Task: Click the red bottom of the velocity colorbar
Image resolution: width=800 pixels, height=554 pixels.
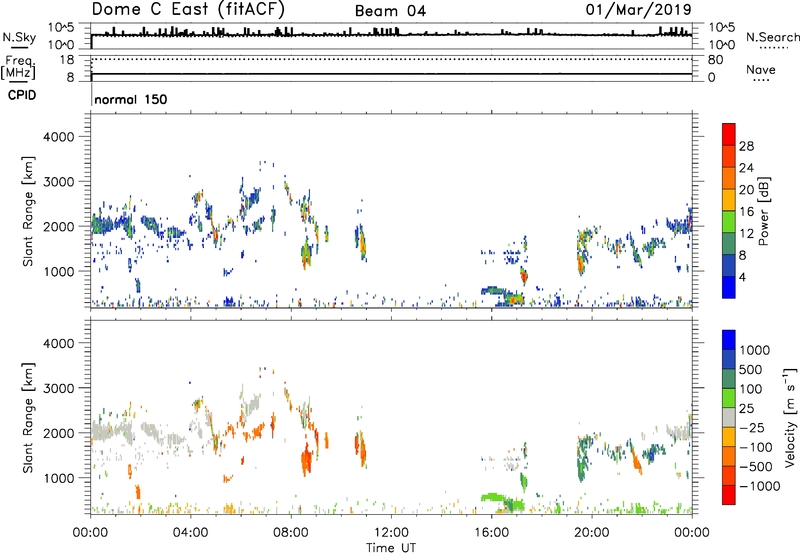Action: tap(729, 495)
